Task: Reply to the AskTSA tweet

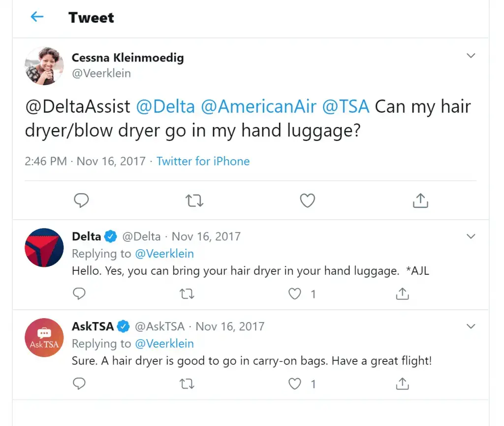Action: click(79, 384)
